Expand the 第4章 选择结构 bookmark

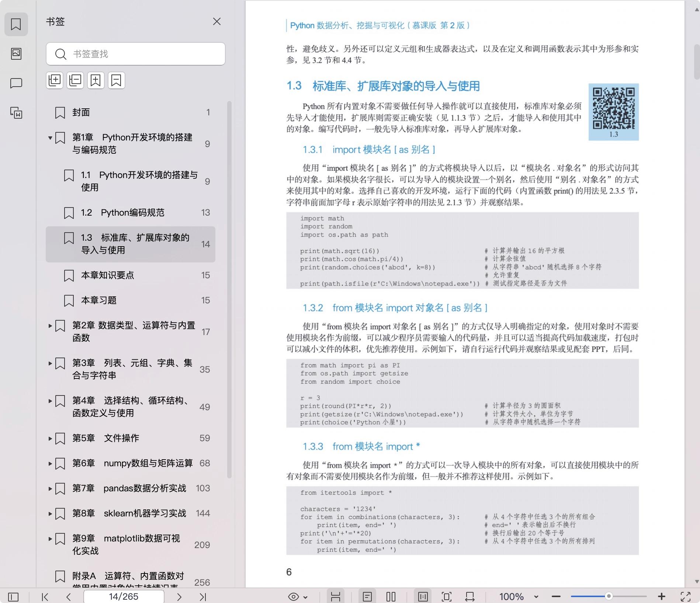pos(50,401)
